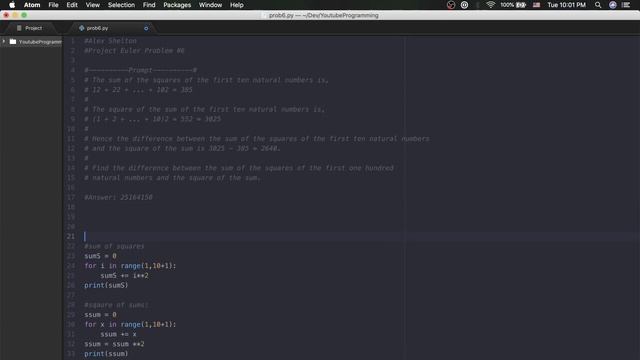Click the '#Answer: 25164150' line
This screenshot has height=360, width=640.
[x=118, y=197]
